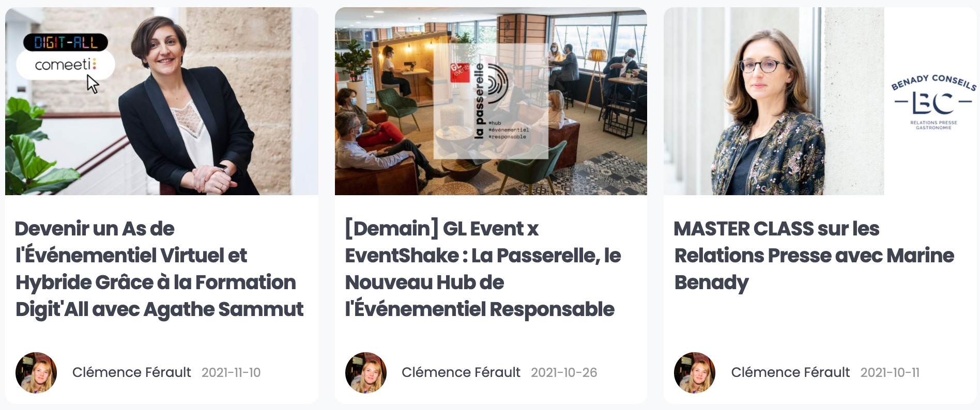Click Clémence Férault name on second card
The width and height of the screenshot is (980, 410).
pos(461,372)
